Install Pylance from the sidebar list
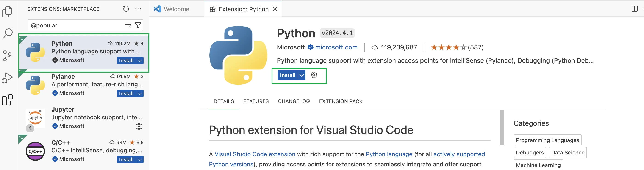This screenshot has width=644, height=170. (x=126, y=94)
